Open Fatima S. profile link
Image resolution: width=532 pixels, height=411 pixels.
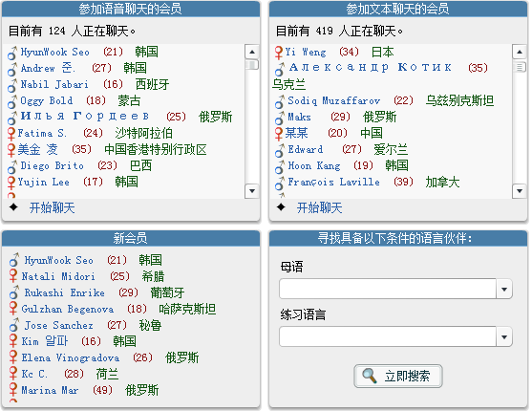[42, 133]
